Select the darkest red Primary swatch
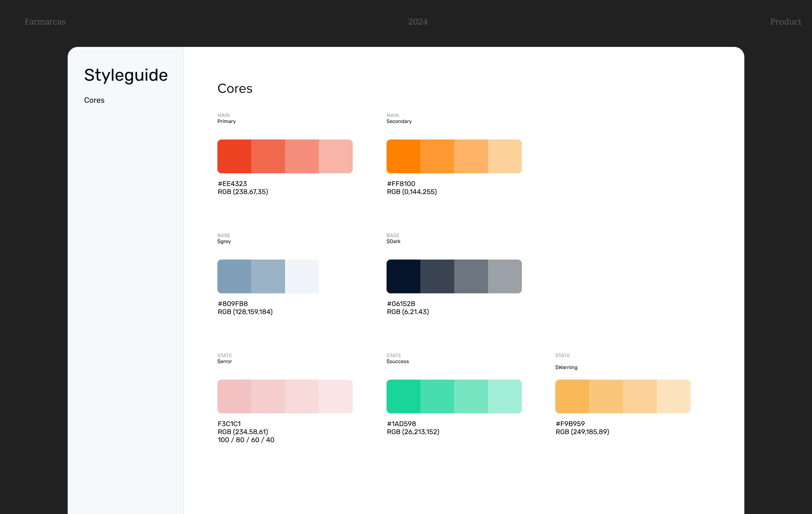The image size is (812, 514). click(234, 156)
